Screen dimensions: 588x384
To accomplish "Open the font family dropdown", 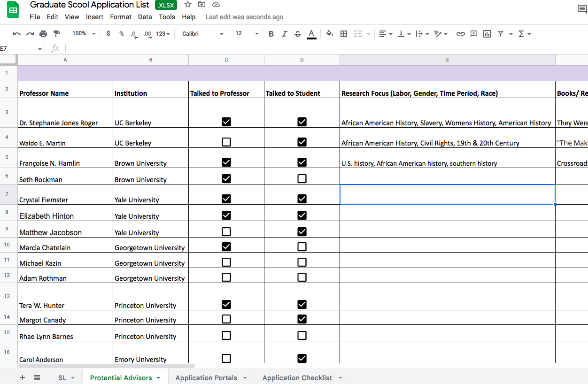I will coord(202,33).
